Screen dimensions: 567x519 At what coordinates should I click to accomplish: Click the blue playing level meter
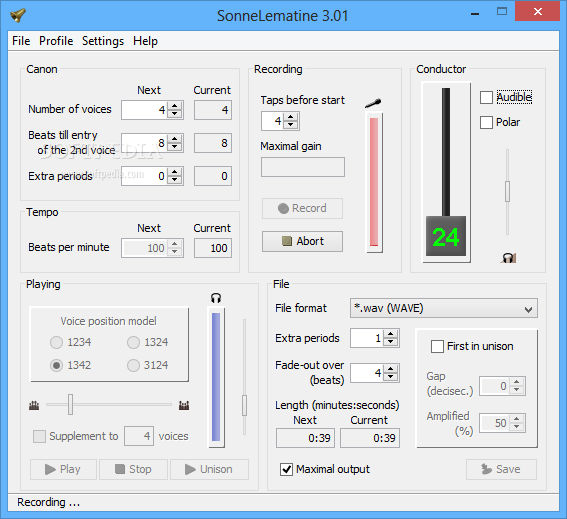click(x=216, y=378)
